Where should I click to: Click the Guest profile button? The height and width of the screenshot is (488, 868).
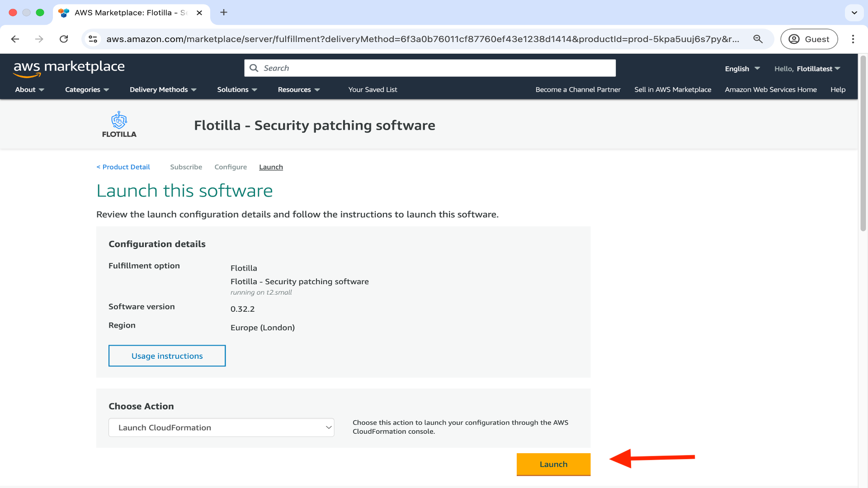(x=809, y=39)
